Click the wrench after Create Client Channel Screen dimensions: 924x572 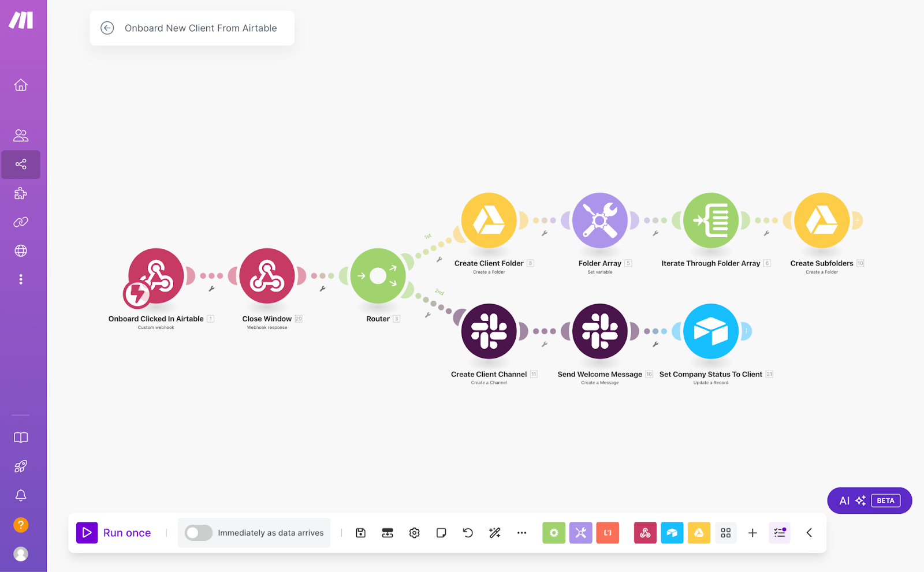[x=545, y=344]
